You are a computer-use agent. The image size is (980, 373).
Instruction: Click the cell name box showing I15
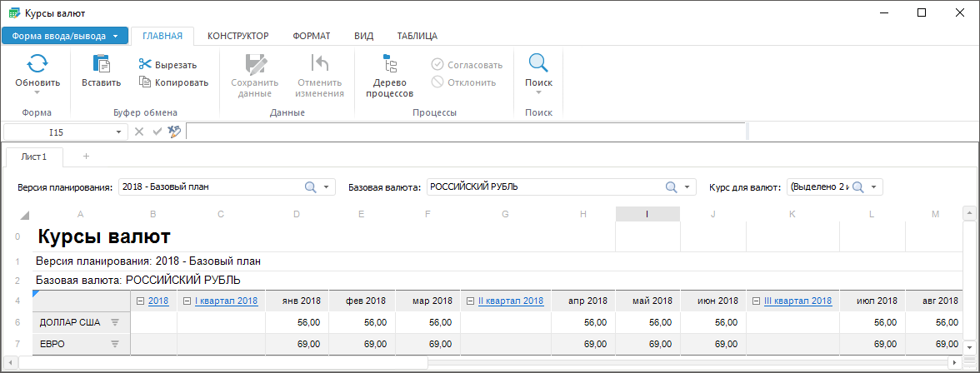click(57, 132)
